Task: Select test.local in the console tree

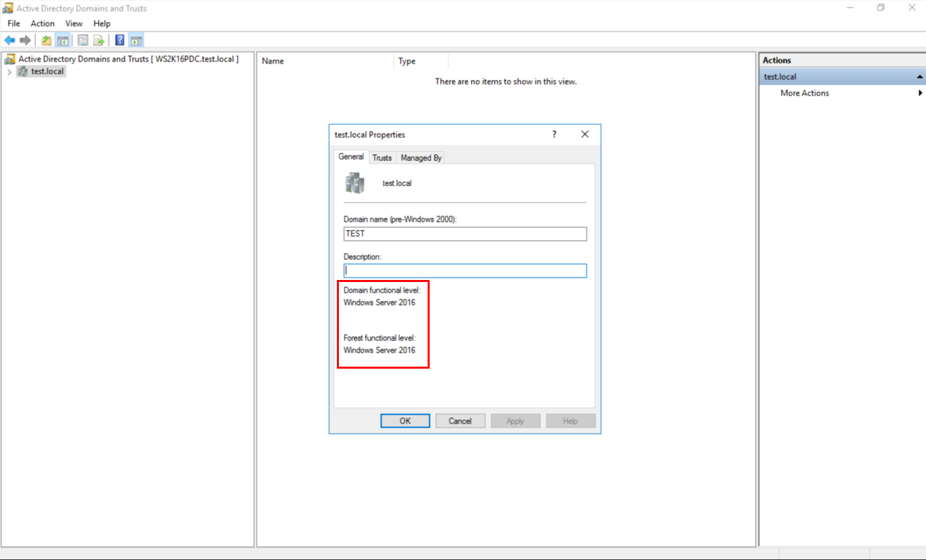Action: [x=48, y=71]
